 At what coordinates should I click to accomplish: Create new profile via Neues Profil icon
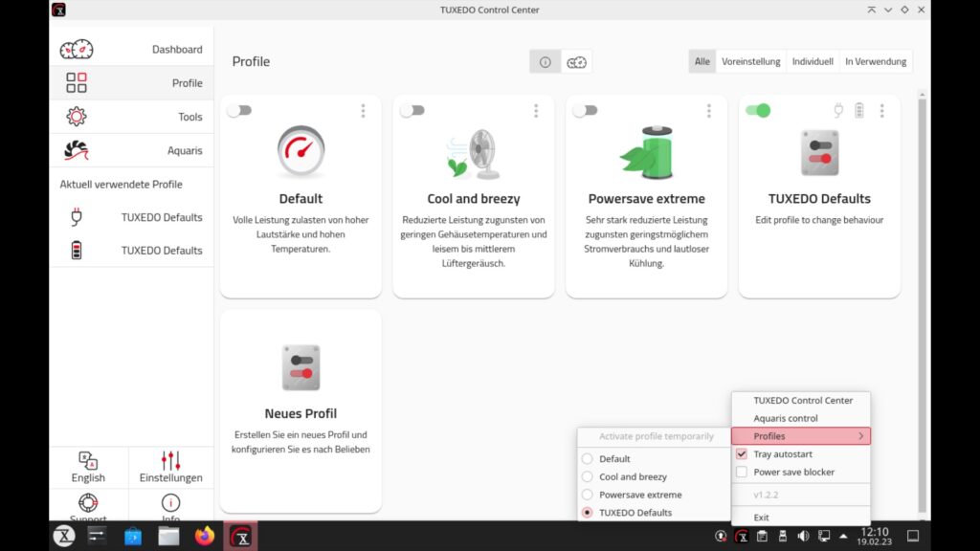point(301,367)
